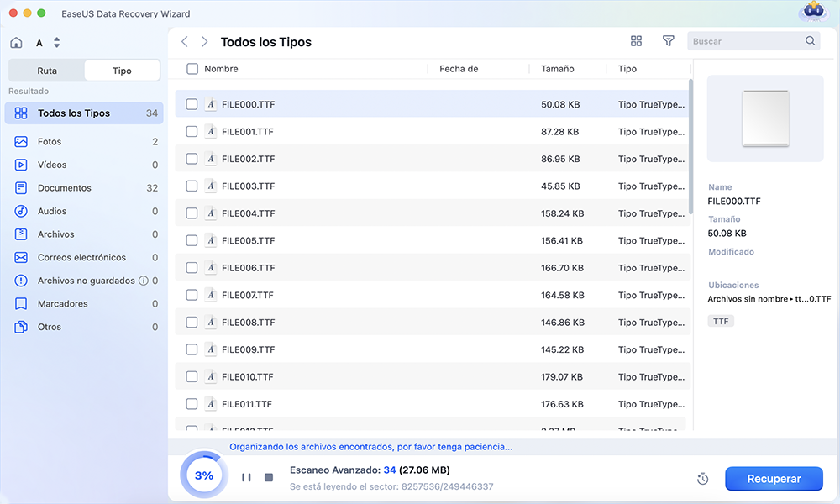
Task: Switch to the Ruta tab
Action: (x=47, y=71)
